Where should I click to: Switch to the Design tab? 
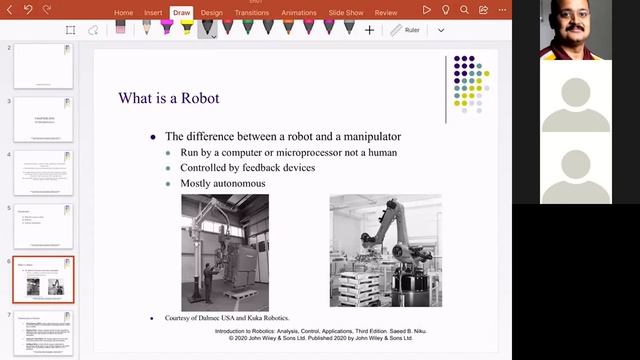[212, 13]
